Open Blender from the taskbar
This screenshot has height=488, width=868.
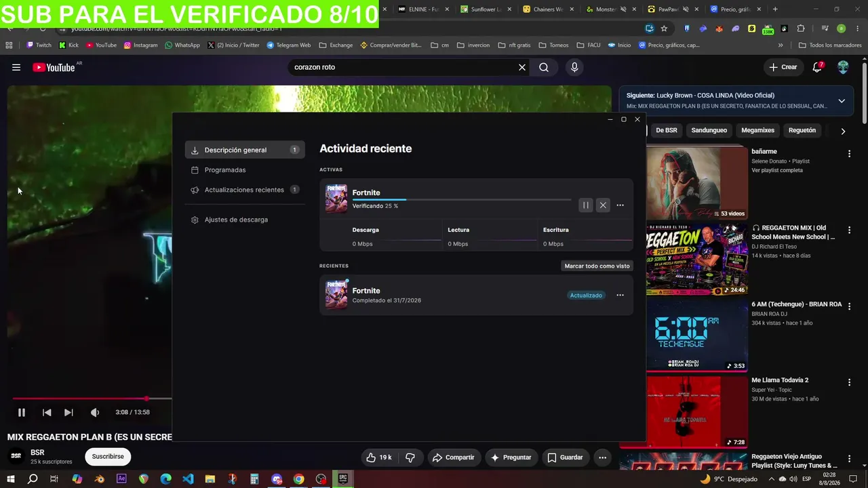(99, 479)
